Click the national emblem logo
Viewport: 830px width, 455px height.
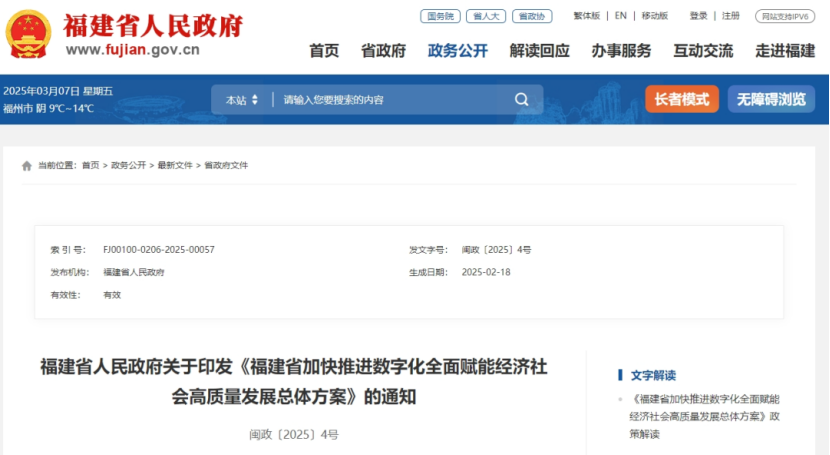click(x=29, y=35)
